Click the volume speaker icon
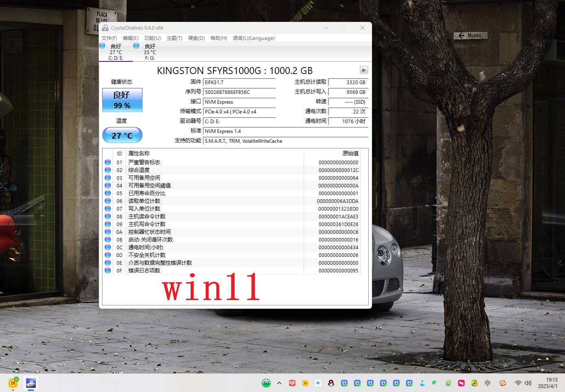 [528, 383]
